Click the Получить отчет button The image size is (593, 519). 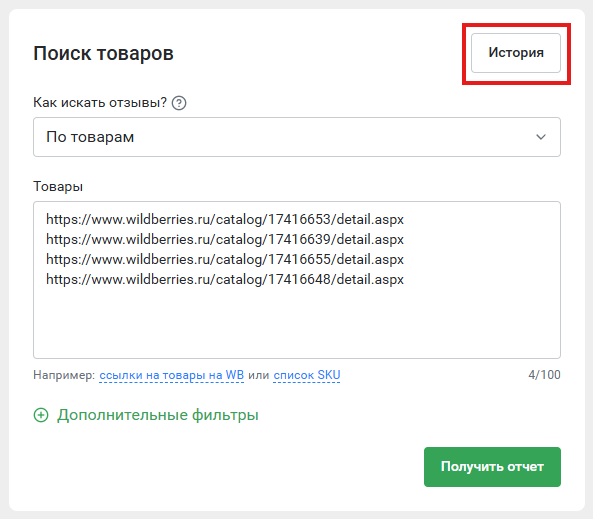[x=492, y=467]
